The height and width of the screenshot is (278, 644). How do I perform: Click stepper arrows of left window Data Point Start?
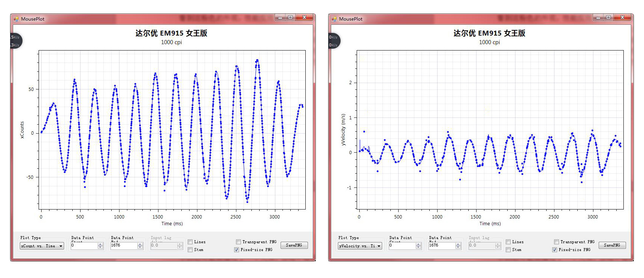[100, 246]
